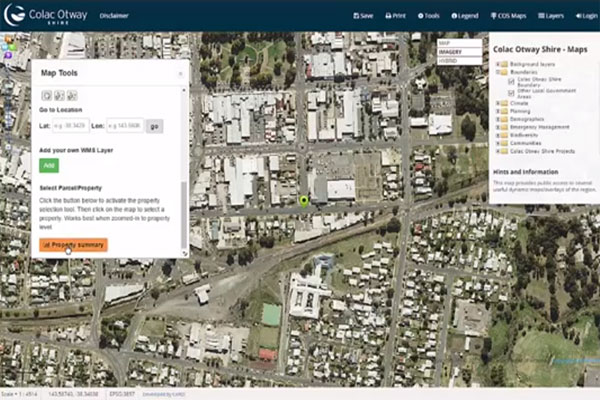Expand the Demographics folder
The image size is (600, 400).
pyautogui.click(x=498, y=119)
